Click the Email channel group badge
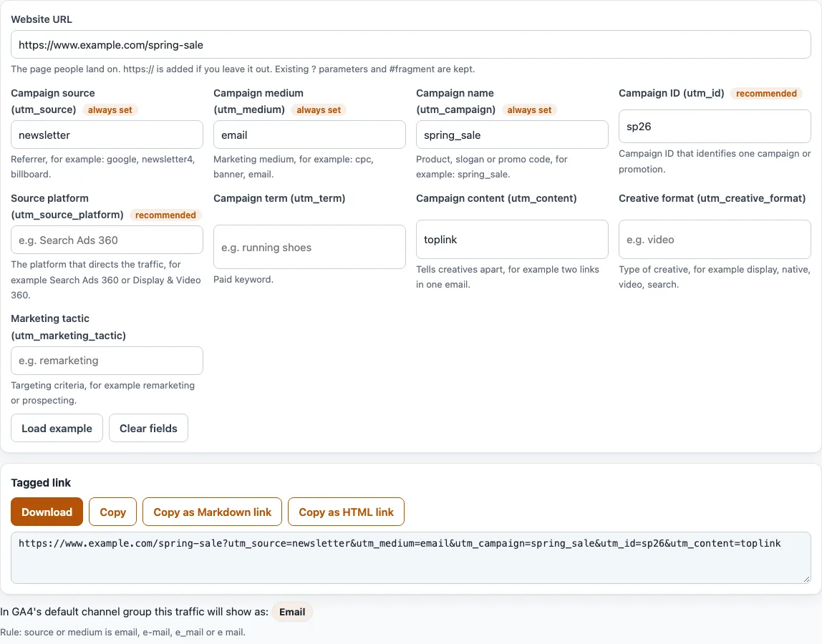 click(x=292, y=612)
